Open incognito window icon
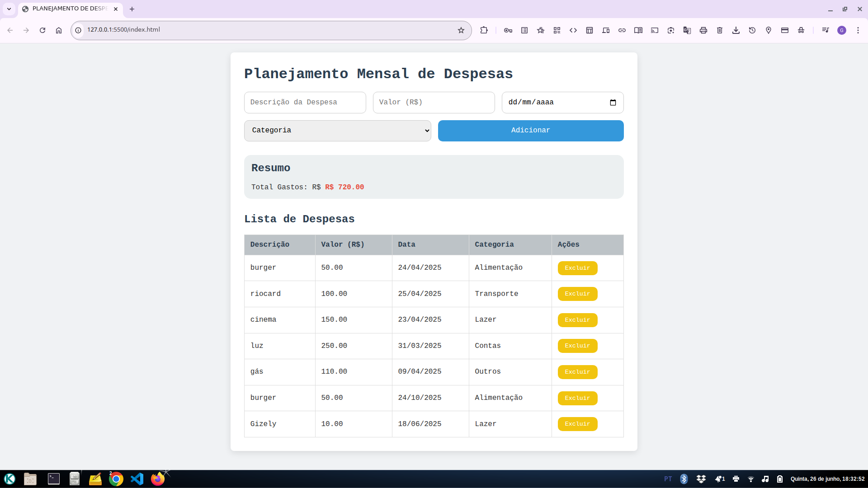Image resolution: width=868 pixels, height=488 pixels. 801,30
